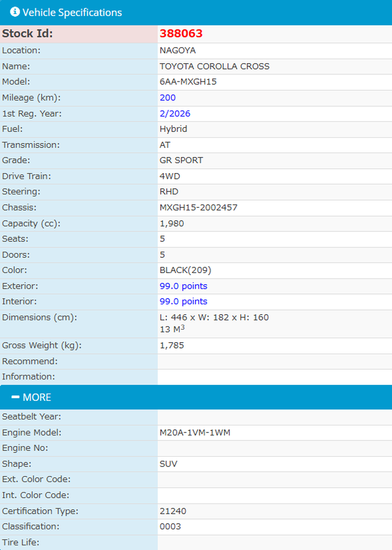392x550 pixels.
Task: Select the AT transmission value
Action: point(165,145)
